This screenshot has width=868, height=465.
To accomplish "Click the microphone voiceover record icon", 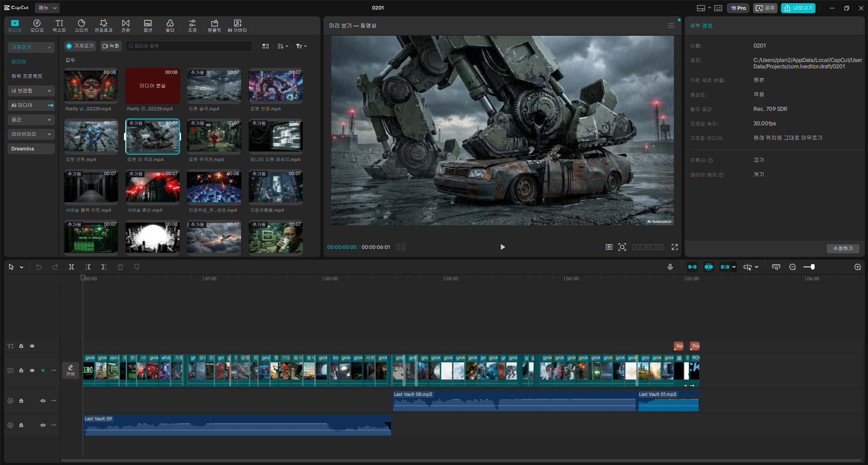I will pos(670,267).
